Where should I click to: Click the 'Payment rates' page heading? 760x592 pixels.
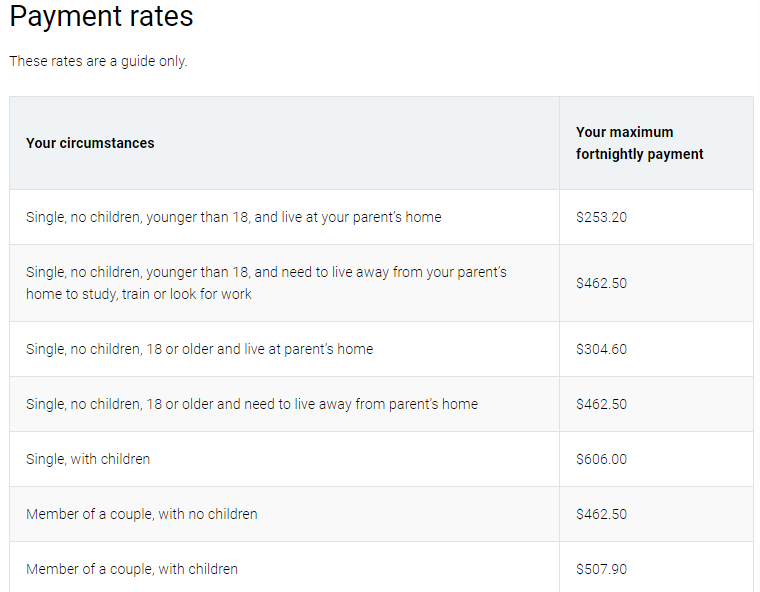[x=101, y=17]
